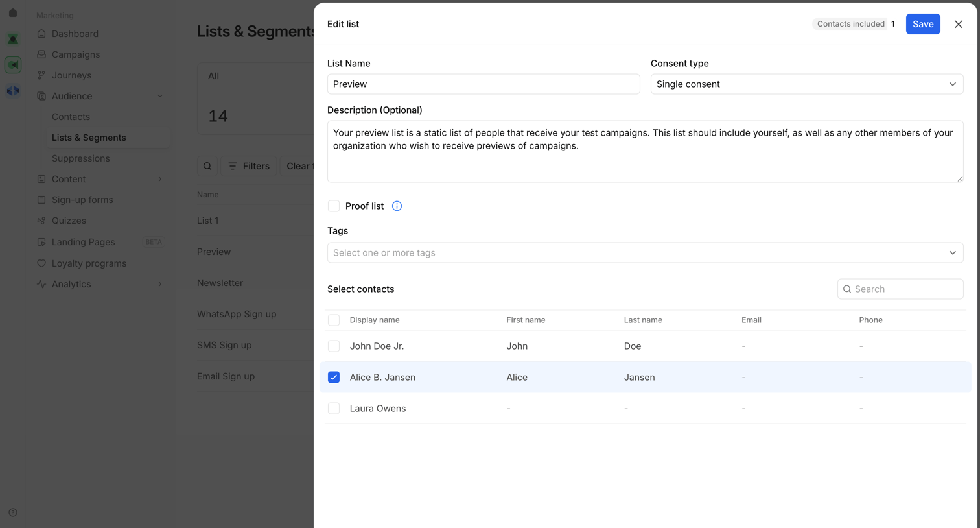Click the BETA badge next to Landing Pages
Viewport: 980px width, 528px height.
[x=154, y=242]
